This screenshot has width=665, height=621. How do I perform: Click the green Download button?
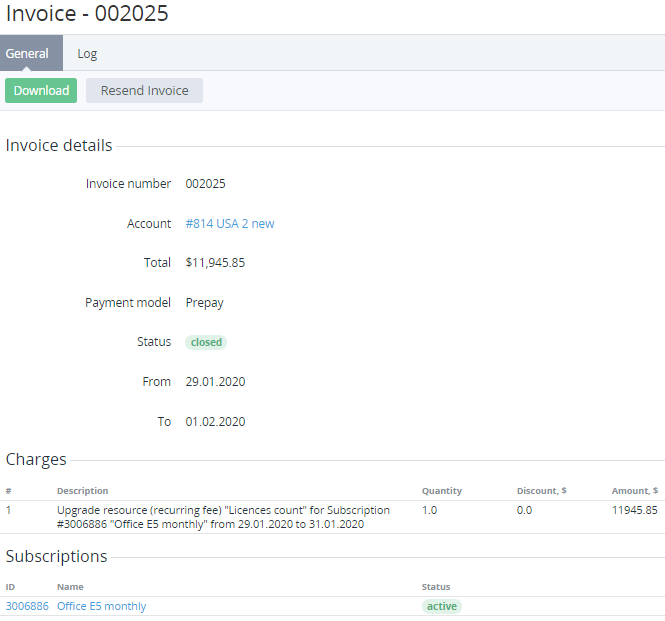click(41, 91)
